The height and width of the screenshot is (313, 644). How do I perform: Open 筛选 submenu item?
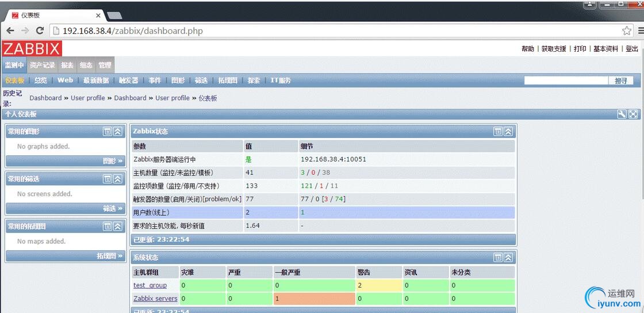tap(201, 81)
